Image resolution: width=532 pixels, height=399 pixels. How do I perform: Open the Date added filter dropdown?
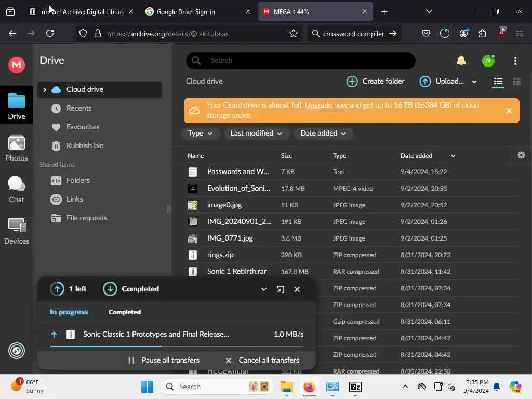[323, 134]
